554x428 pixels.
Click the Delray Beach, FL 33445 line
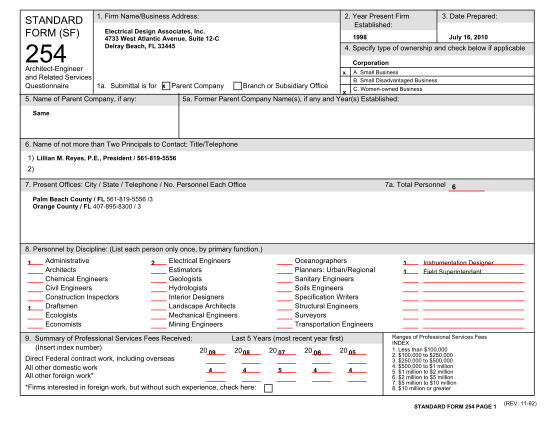click(x=140, y=46)
